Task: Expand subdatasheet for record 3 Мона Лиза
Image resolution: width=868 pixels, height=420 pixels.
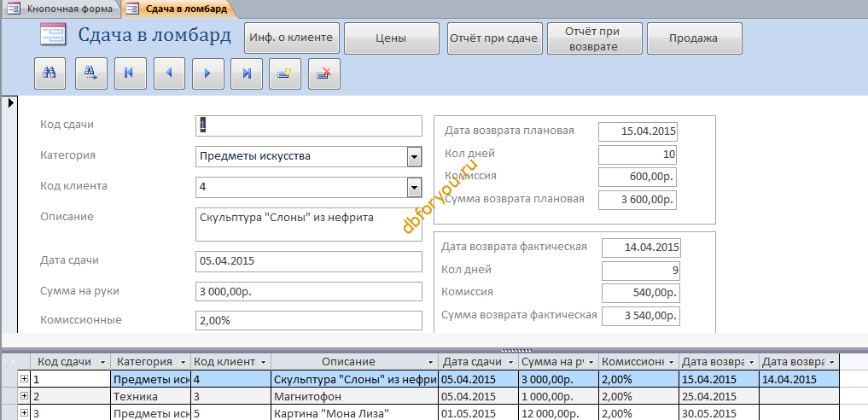Action: 24,413
